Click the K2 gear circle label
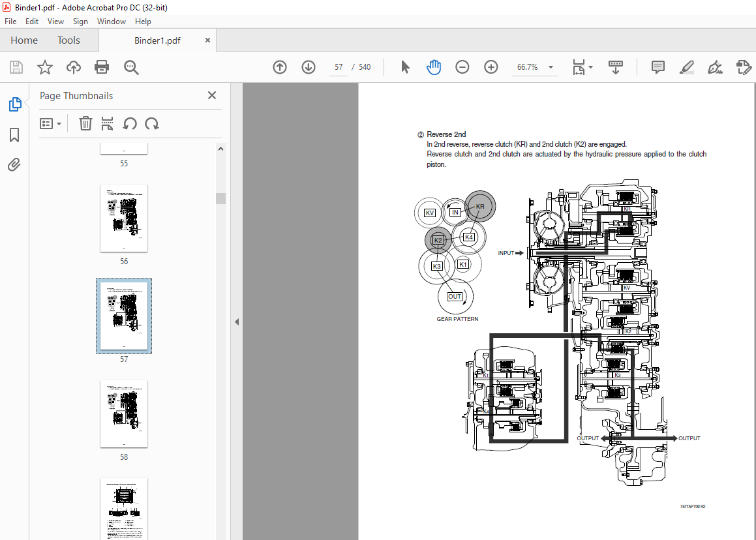 (438, 240)
